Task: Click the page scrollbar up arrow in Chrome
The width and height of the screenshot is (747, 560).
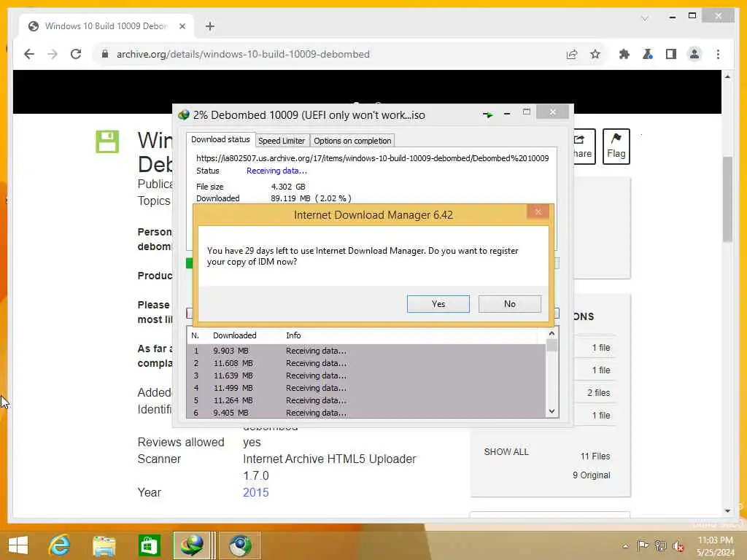Action: [727, 77]
